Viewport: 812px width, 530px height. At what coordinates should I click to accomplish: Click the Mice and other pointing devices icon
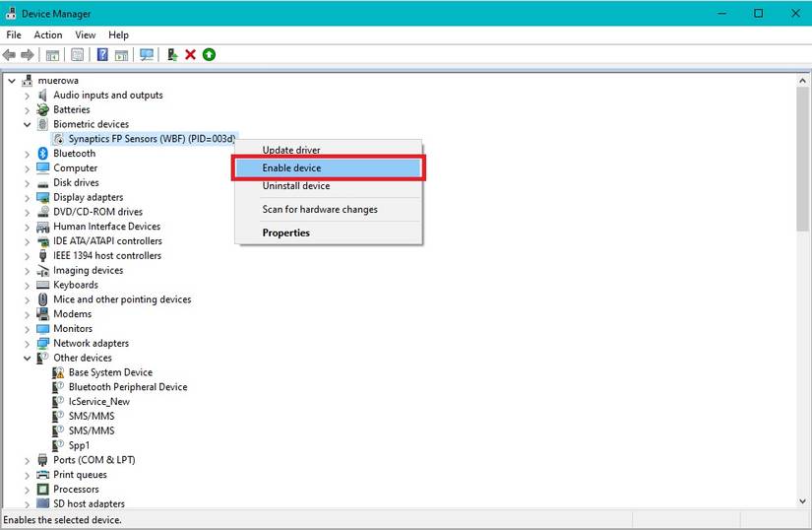point(43,299)
